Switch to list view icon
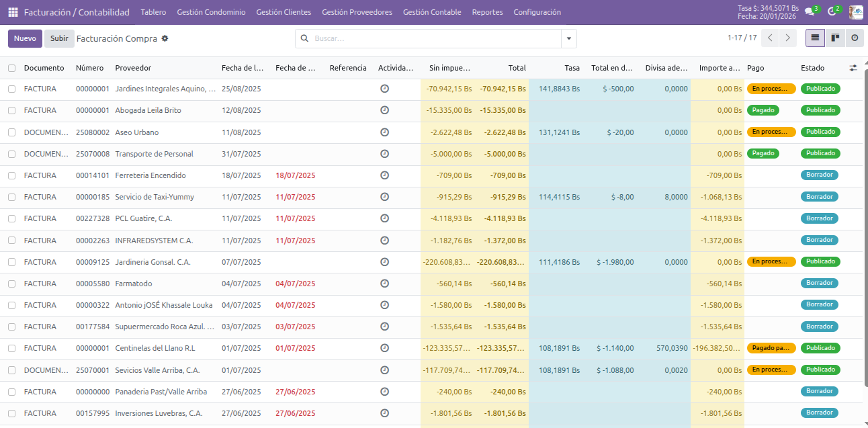Image resolution: width=868 pixels, height=428 pixels. pyautogui.click(x=815, y=38)
